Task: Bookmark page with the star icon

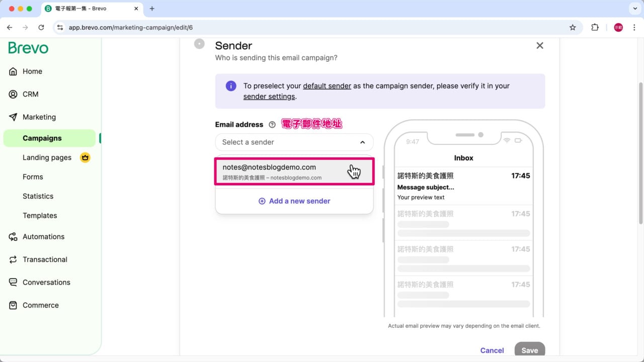Action: pos(573,28)
